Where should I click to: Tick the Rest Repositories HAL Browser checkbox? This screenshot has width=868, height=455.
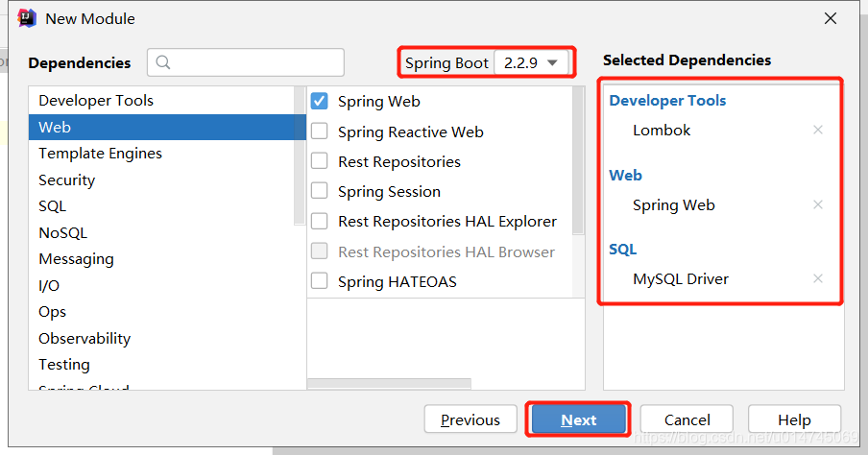(320, 251)
